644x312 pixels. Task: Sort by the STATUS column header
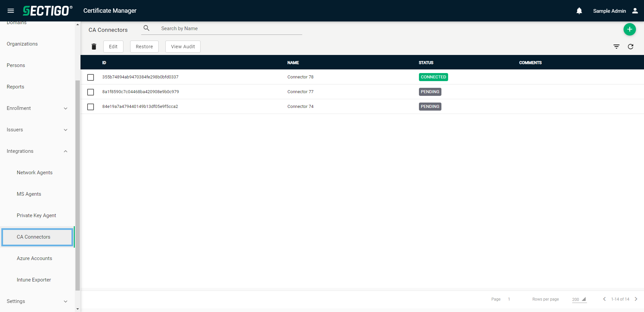click(426, 63)
